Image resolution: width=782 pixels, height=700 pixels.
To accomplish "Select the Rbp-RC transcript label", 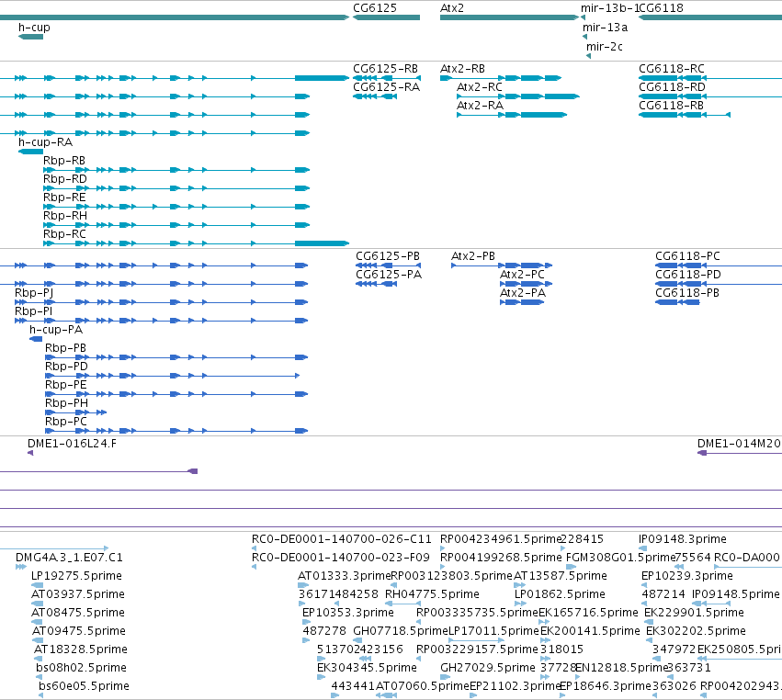I will pos(65,234).
